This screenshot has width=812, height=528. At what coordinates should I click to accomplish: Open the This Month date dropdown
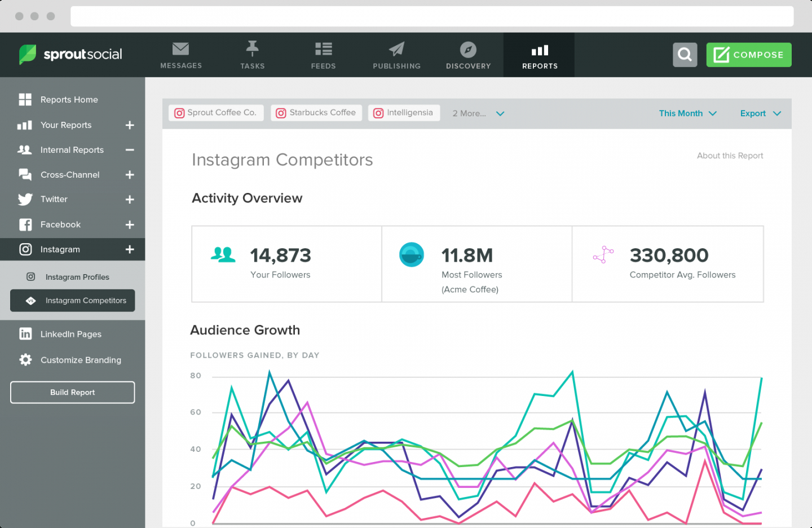[687, 113]
